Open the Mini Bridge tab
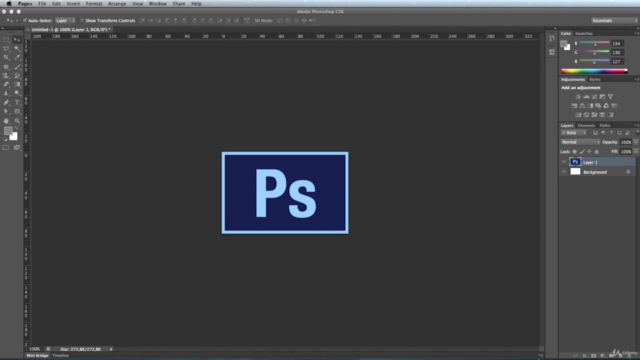The height and width of the screenshot is (360, 640). point(37,356)
